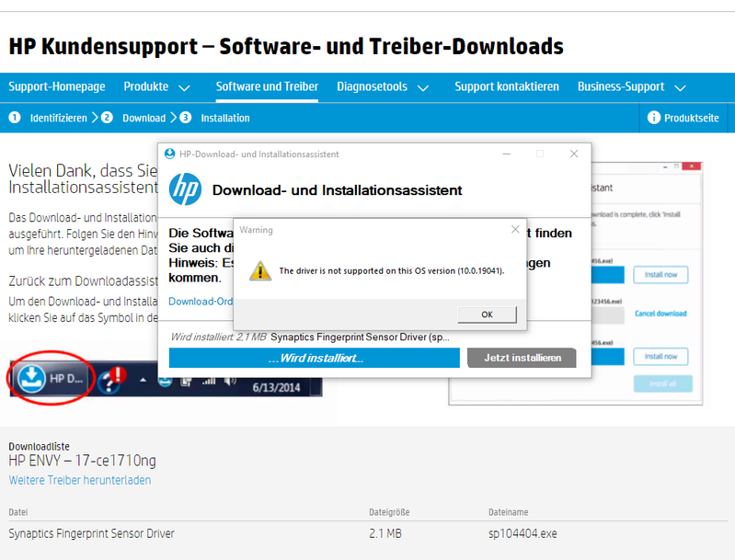Click the yellow warning triangle icon
Viewport: 735px width, 560px height.
[x=260, y=270]
